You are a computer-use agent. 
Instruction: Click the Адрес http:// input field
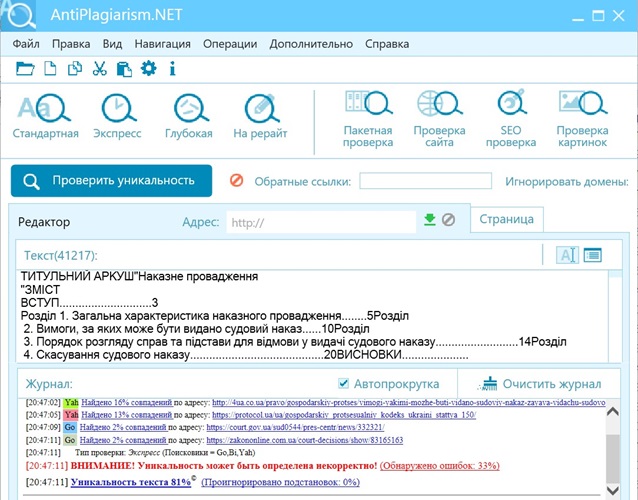321,222
